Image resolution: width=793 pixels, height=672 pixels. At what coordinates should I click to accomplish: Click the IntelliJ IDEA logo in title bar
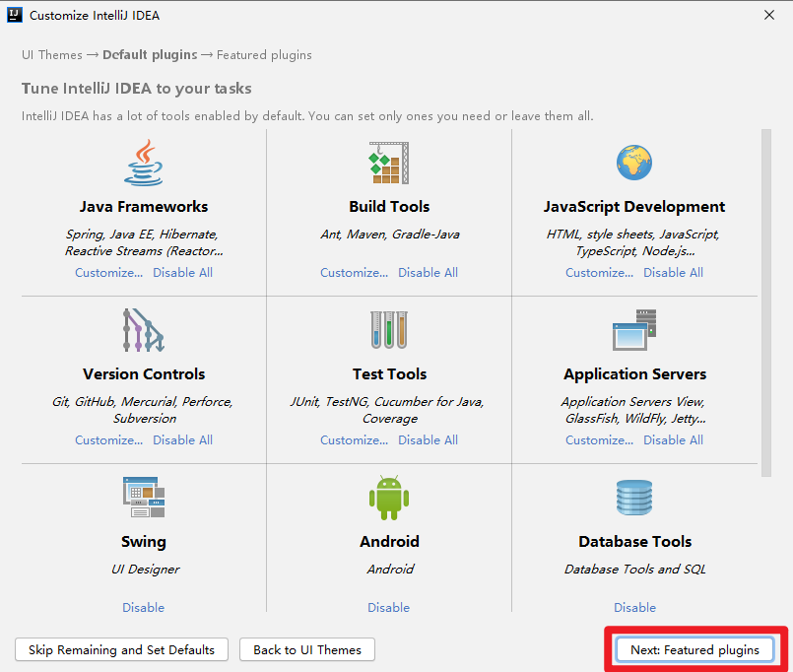coord(15,15)
